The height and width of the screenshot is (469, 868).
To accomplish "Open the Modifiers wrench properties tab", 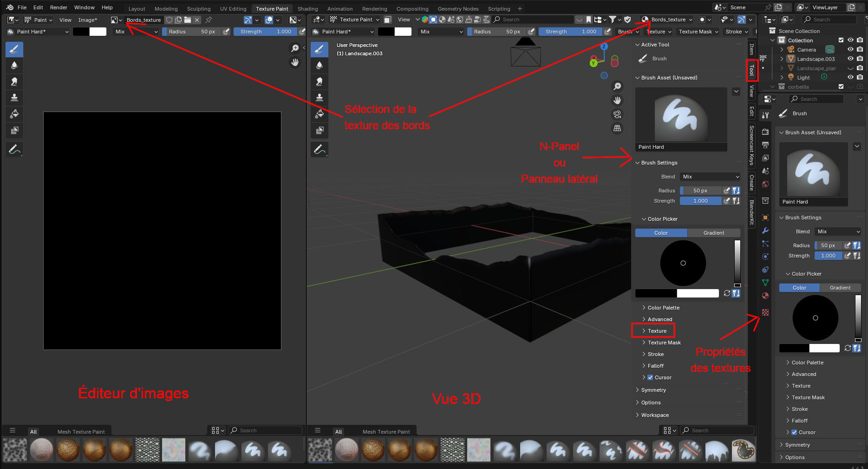I will (765, 231).
